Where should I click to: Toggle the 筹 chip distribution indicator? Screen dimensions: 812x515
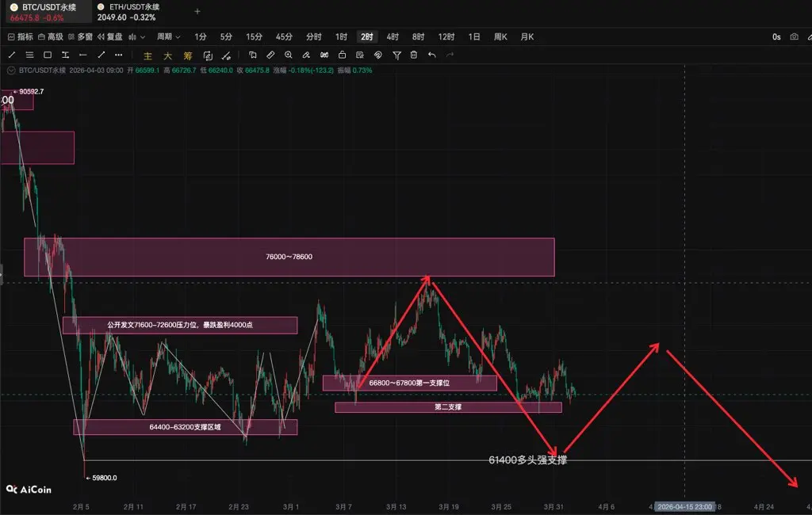[188, 55]
